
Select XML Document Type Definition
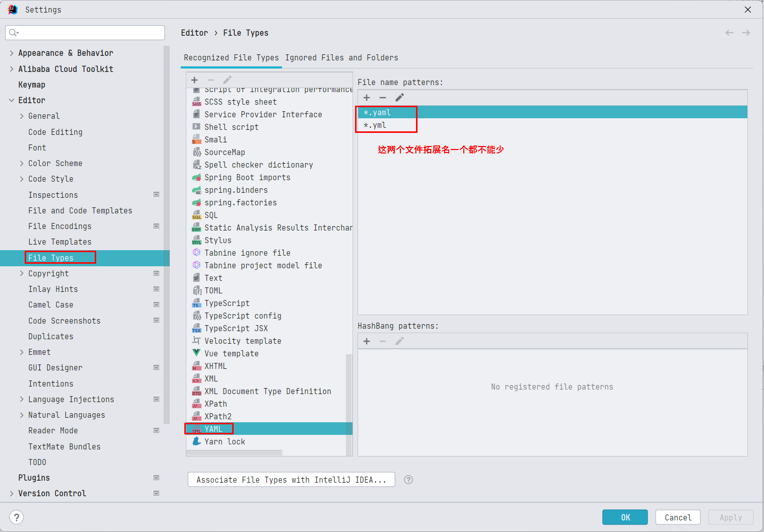click(269, 391)
